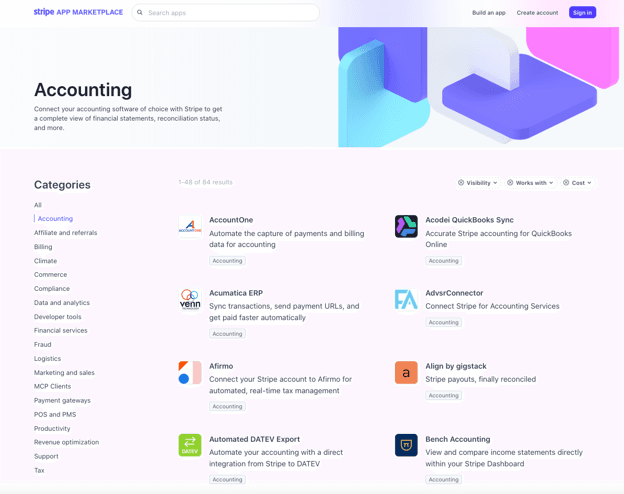The height and width of the screenshot is (494, 624).
Task: Focus the Search apps input field
Action: [x=226, y=13]
